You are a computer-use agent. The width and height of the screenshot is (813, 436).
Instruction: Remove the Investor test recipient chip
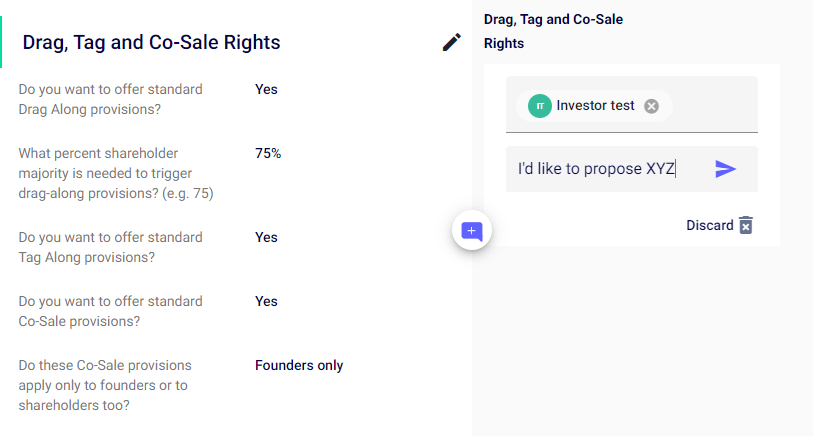pos(652,106)
